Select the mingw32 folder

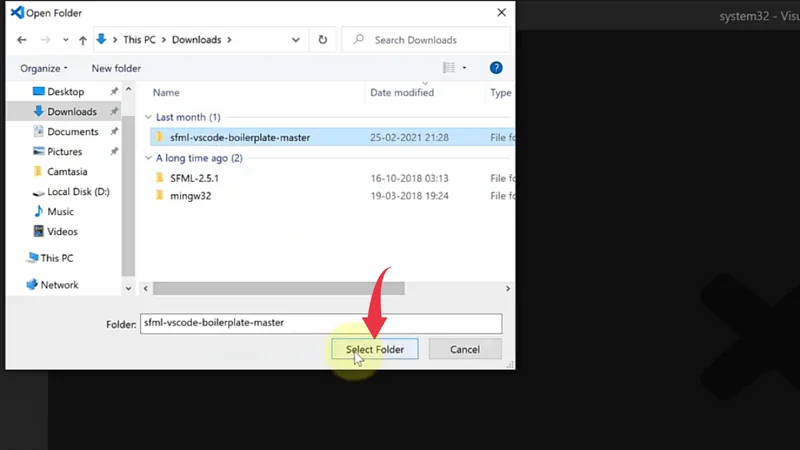coord(190,196)
